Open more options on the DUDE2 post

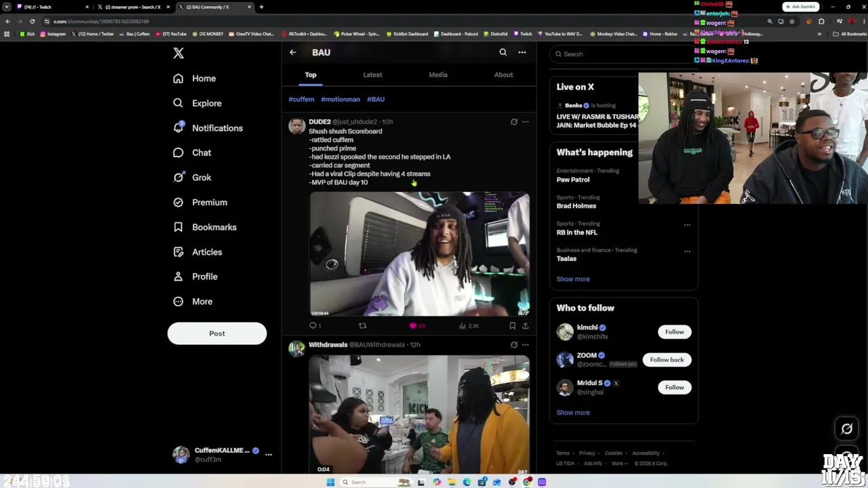pos(526,122)
